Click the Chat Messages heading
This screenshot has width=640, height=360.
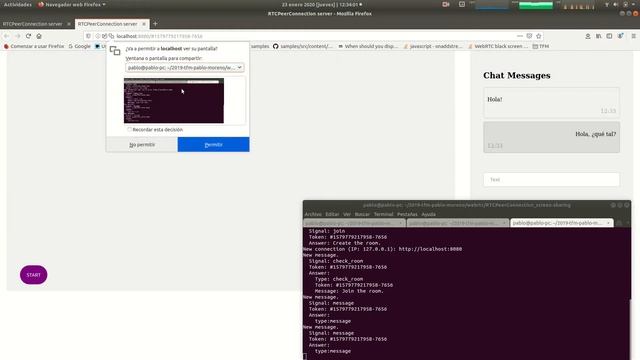(x=516, y=76)
